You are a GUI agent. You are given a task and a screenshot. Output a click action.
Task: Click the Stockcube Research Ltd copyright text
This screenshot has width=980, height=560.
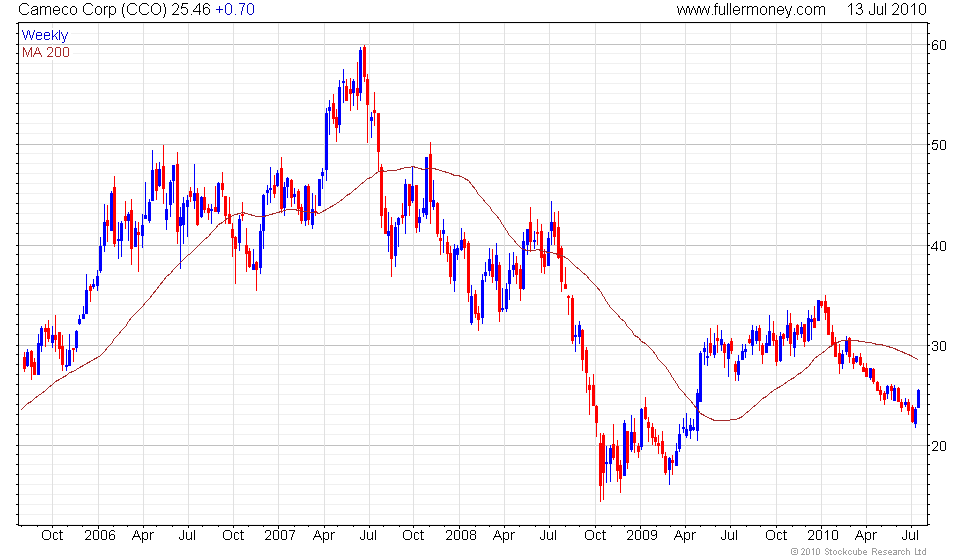[x=858, y=552]
